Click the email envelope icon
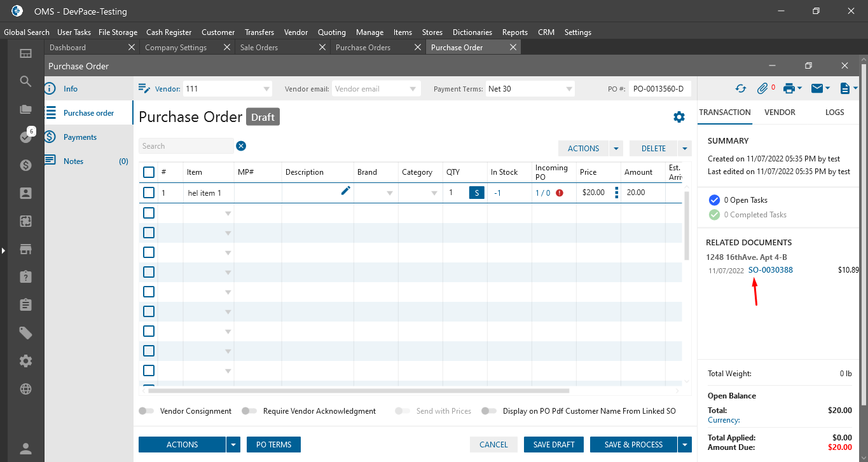This screenshot has height=462, width=868. tap(816, 89)
